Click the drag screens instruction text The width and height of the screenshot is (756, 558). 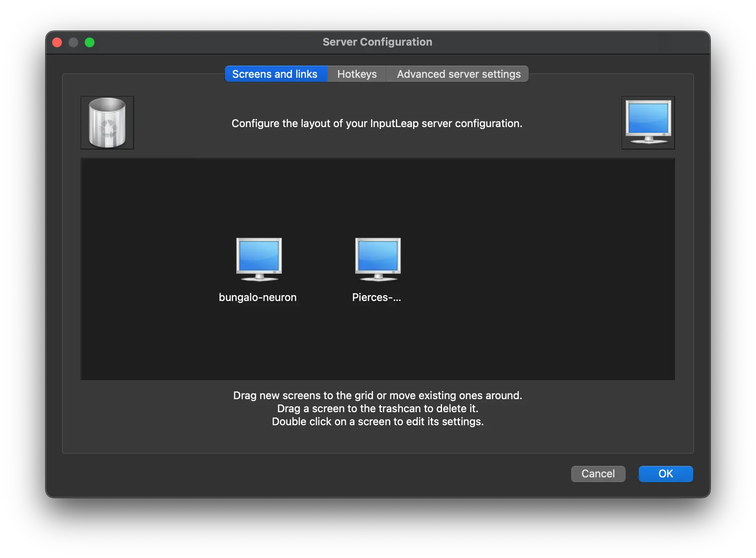377,395
